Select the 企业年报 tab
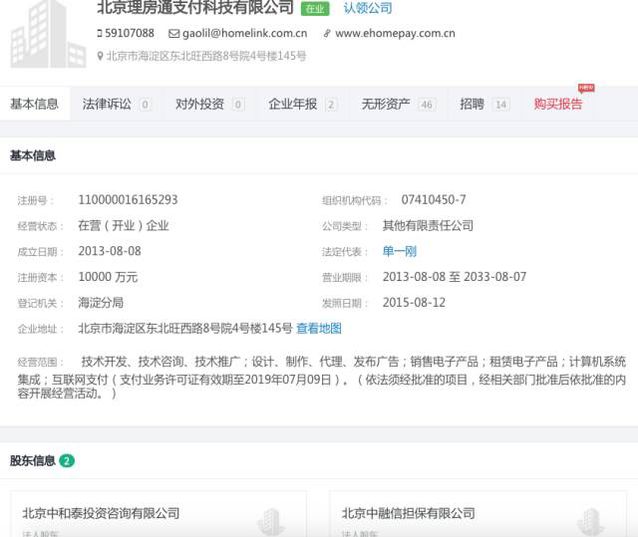Image resolution: width=638 pixels, height=537 pixels. coord(293,104)
